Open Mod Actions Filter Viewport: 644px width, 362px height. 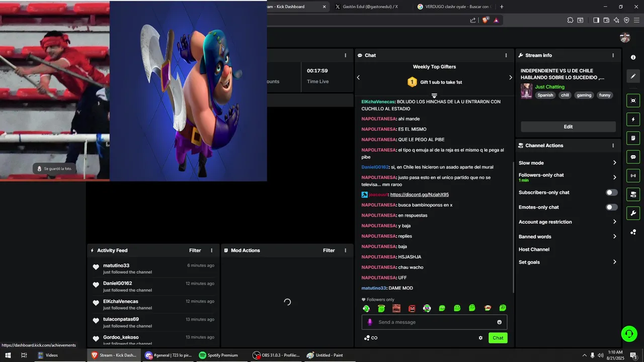329,250
